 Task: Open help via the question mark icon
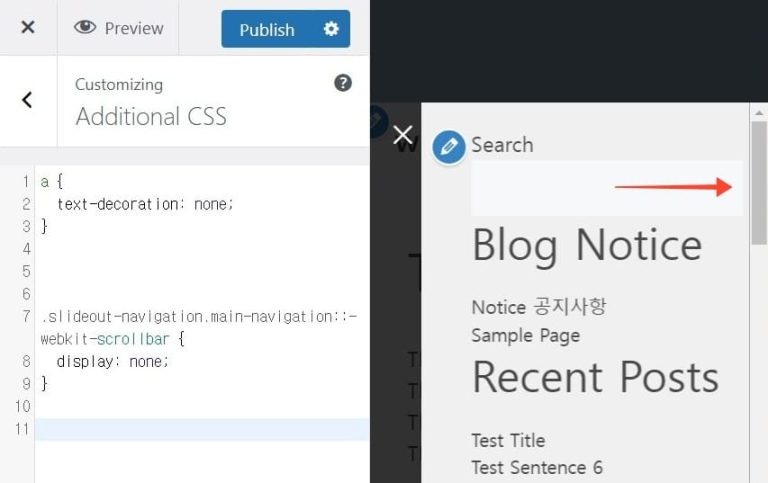[343, 83]
